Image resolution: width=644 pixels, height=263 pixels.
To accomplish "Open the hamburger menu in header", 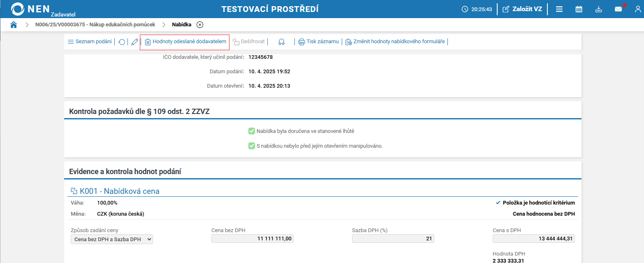I will (559, 9).
